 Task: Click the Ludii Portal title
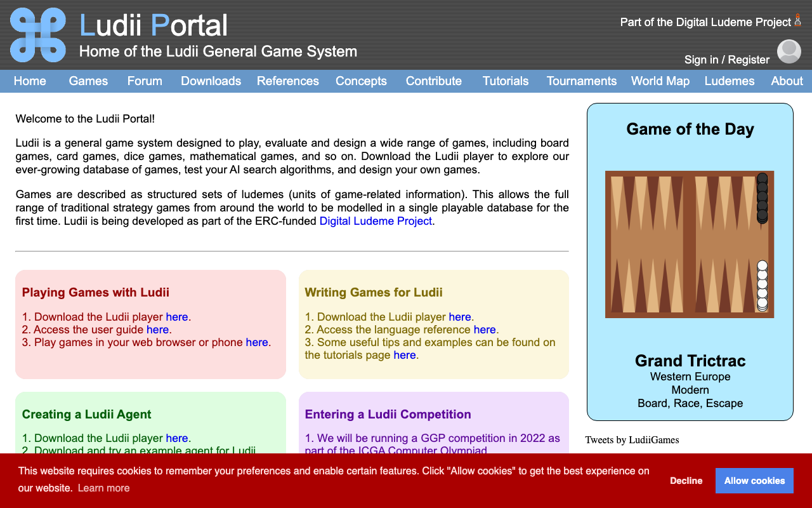(154, 25)
